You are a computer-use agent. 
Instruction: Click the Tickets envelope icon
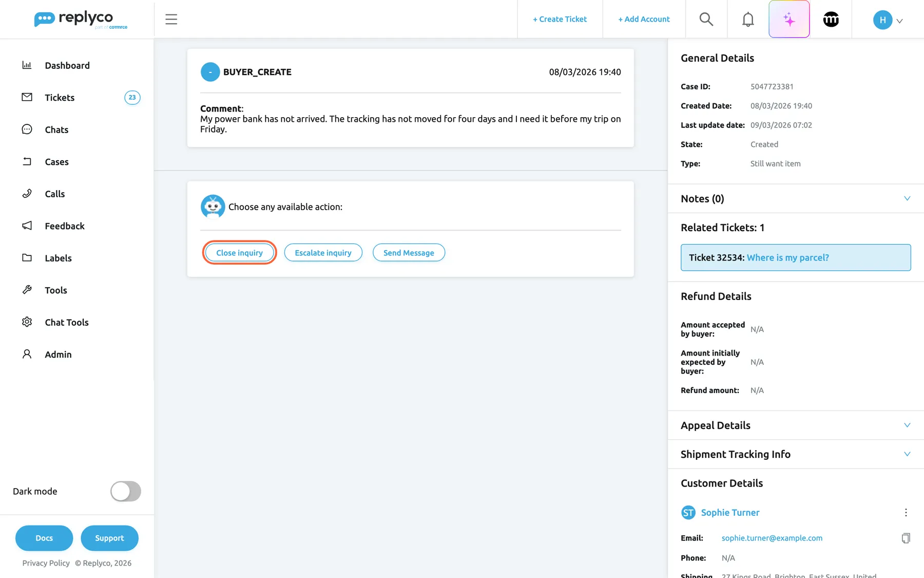(27, 97)
